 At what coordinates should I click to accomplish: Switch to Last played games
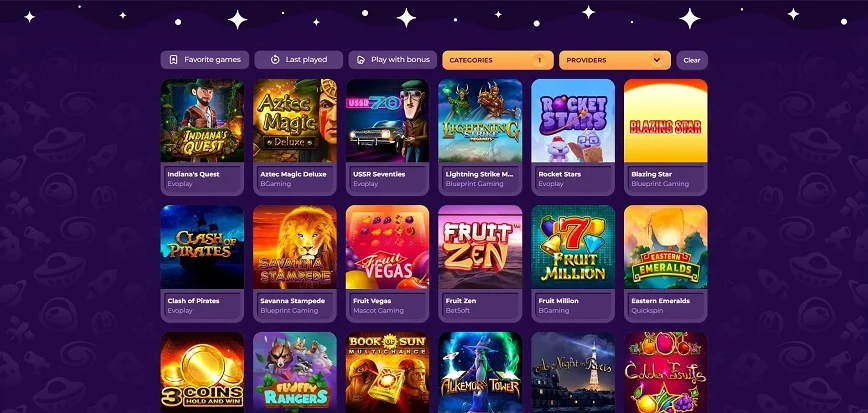point(298,60)
